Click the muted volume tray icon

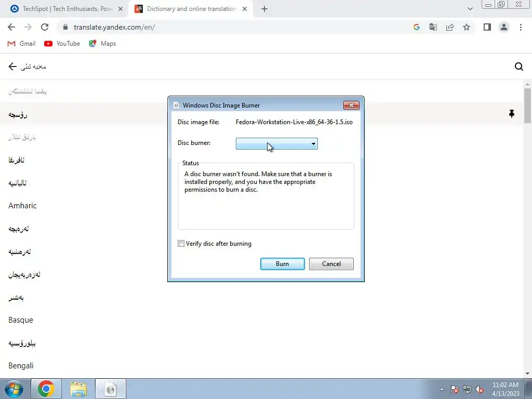[x=480, y=389]
